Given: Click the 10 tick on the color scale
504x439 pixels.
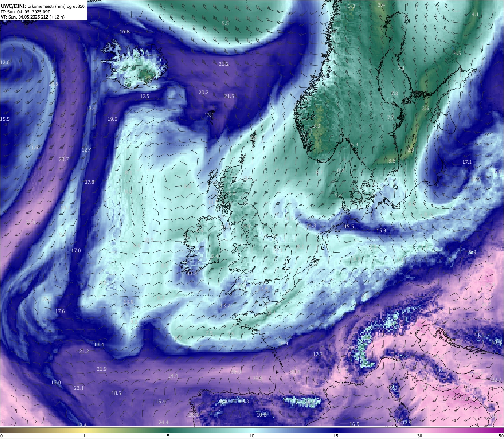Looking at the screenshot, I should pos(252,436).
